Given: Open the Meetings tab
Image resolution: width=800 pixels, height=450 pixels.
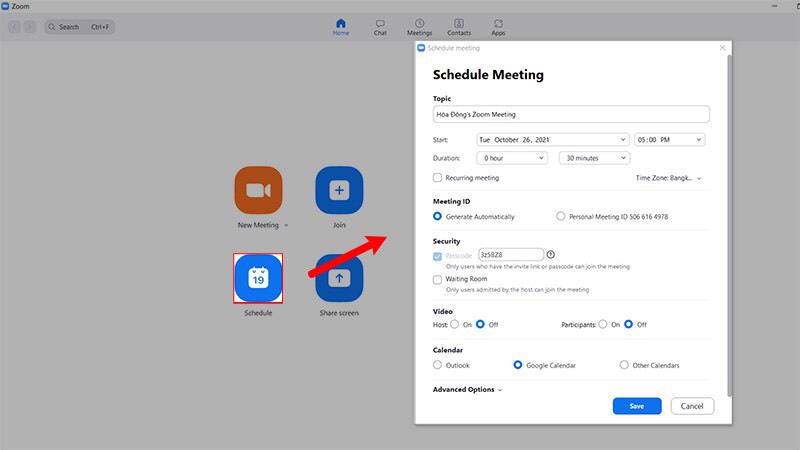Looking at the screenshot, I should click(419, 27).
